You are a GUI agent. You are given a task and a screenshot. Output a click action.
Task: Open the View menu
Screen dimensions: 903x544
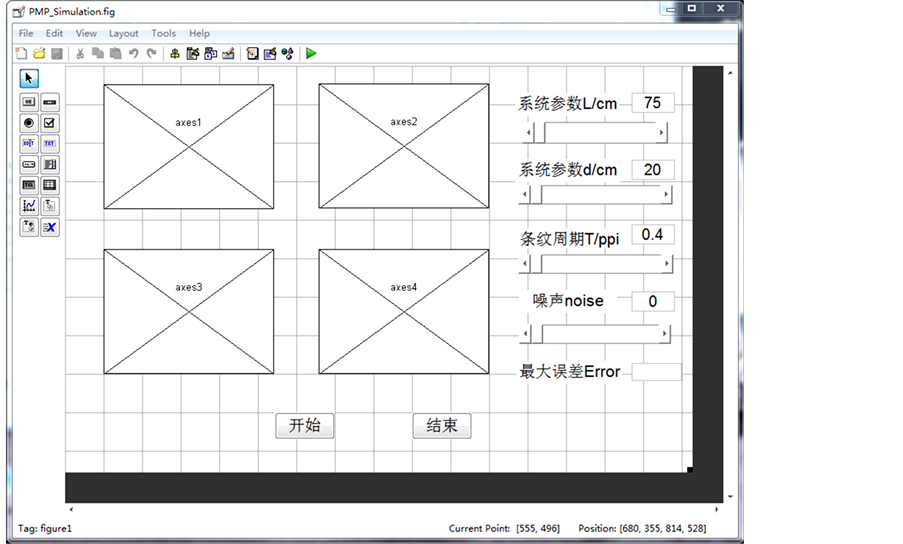click(86, 33)
